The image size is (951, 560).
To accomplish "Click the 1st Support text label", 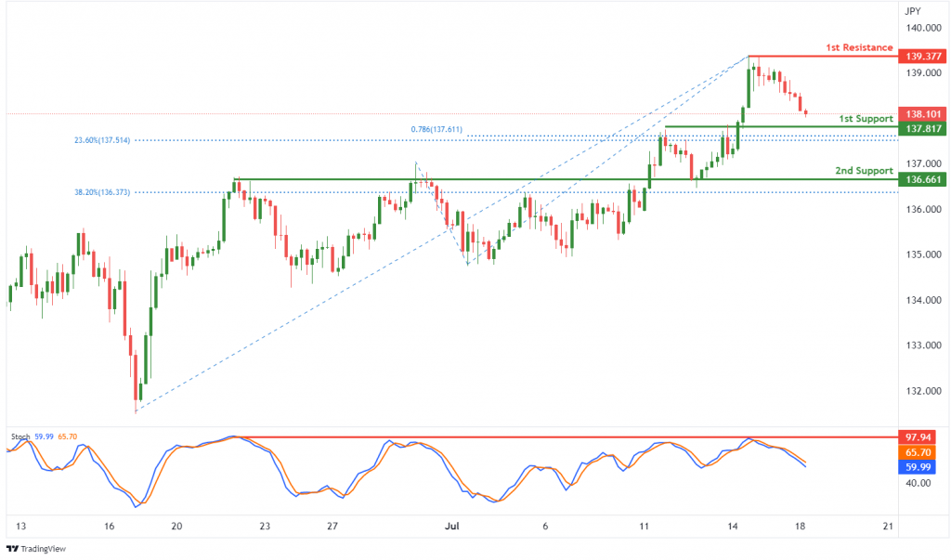I will click(x=866, y=119).
